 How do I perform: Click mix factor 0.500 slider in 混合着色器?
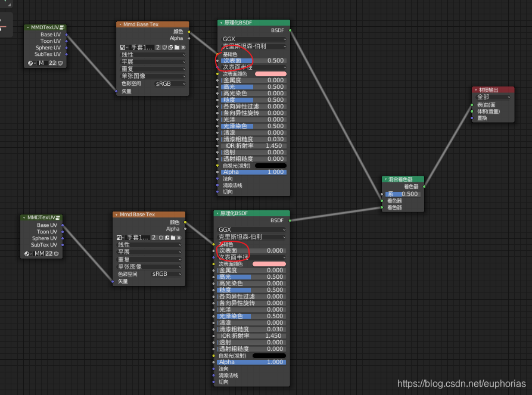403,194
